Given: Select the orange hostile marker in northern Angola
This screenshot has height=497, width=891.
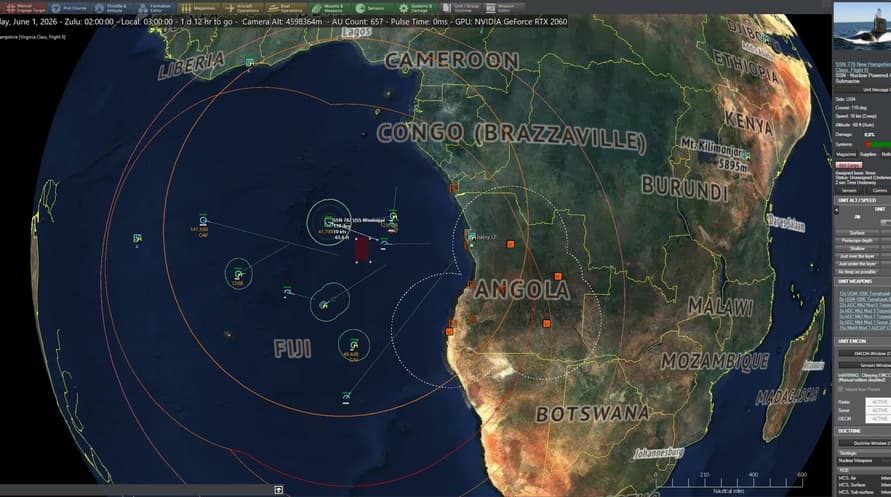Looking at the screenshot, I should click(510, 244).
